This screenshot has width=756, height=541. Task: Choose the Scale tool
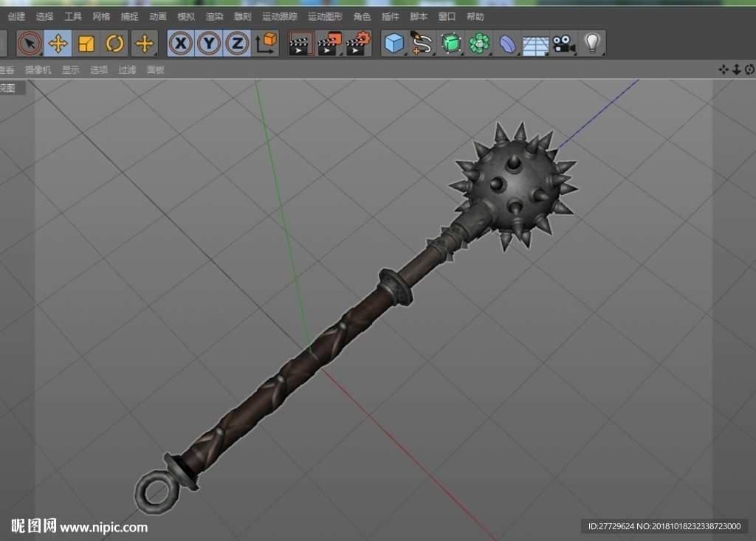(x=86, y=44)
